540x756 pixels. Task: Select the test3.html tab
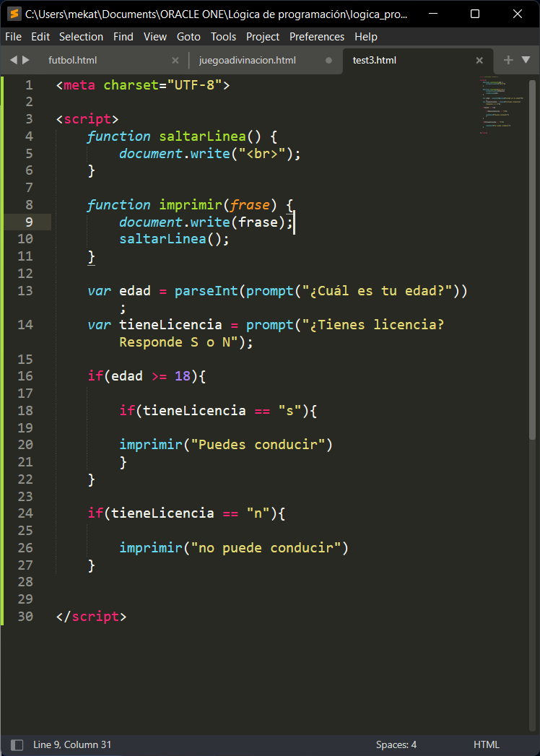click(375, 60)
